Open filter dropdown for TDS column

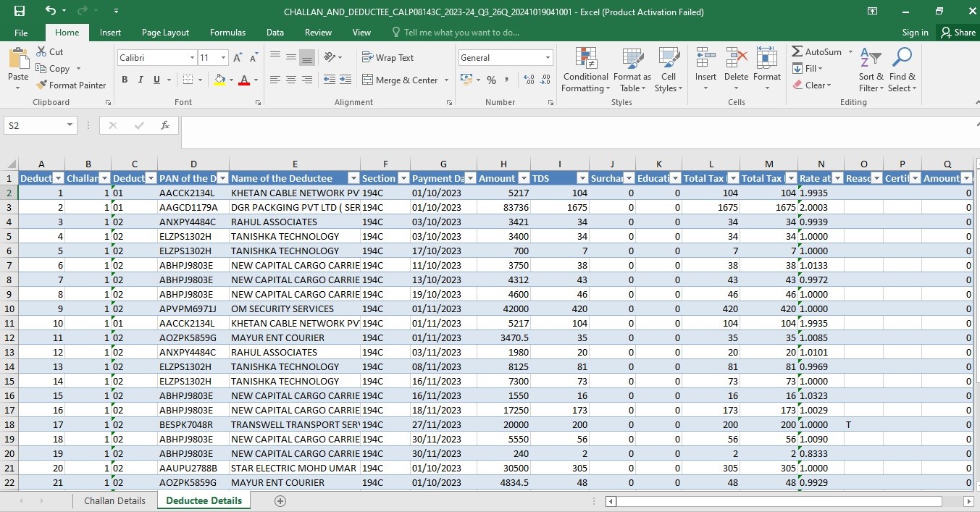tap(582, 178)
